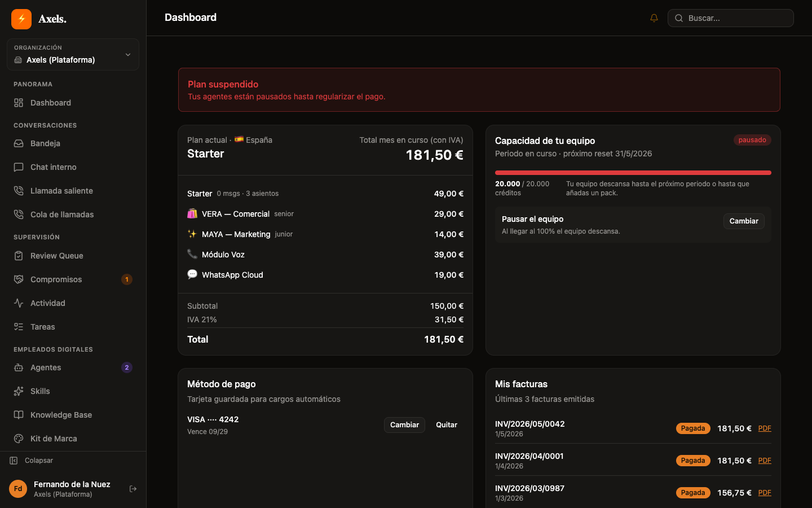Click the Axels lightning bolt logo
Screen dimensions: 812x508
[x=21, y=19]
